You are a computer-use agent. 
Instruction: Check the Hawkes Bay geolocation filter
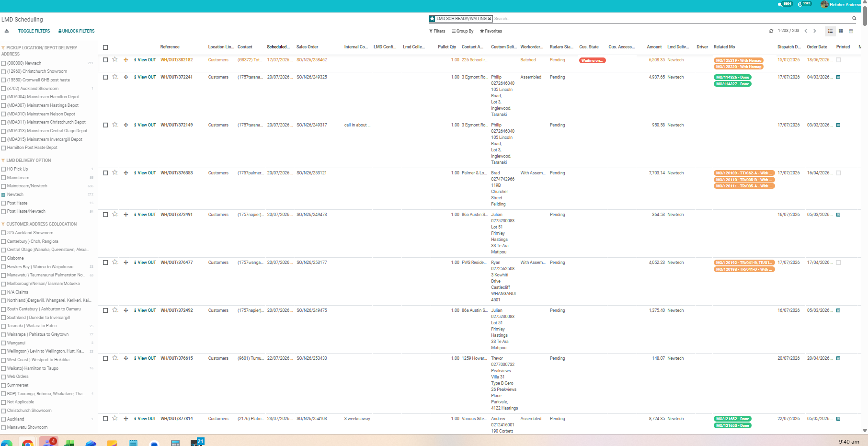pos(3,267)
